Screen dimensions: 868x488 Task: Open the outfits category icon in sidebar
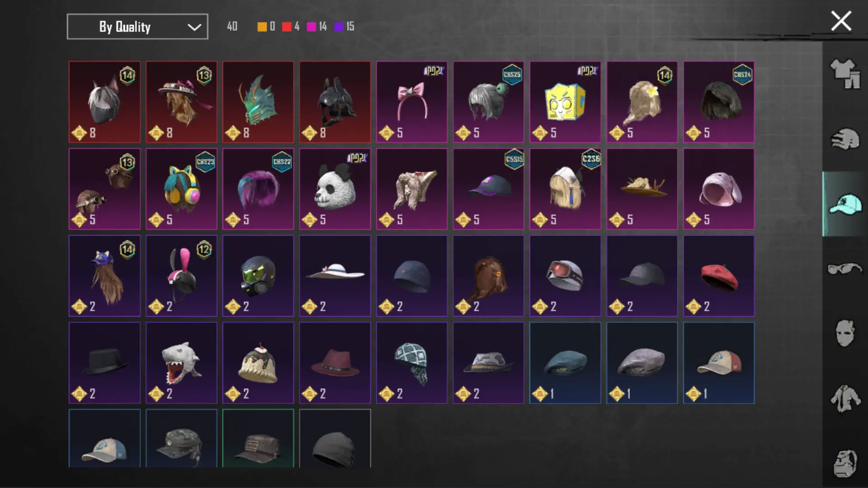845,74
